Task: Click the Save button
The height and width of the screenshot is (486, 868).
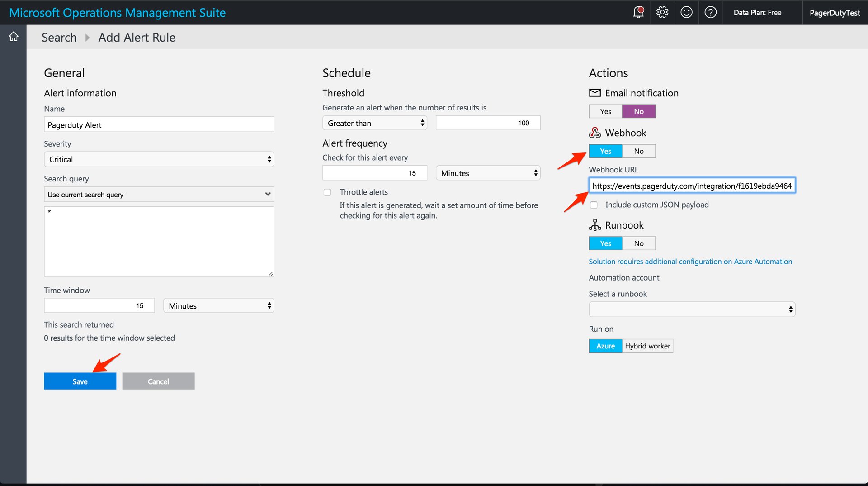Action: click(x=80, y=381)
